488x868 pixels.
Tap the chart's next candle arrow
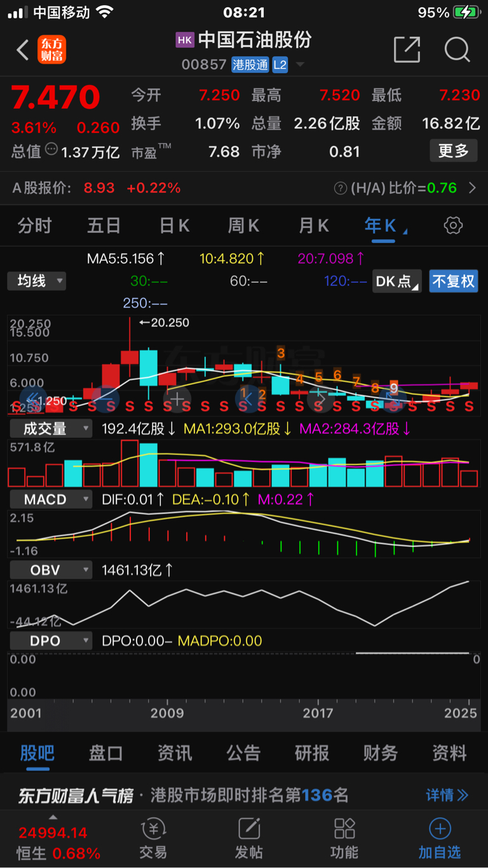point(321,398)
